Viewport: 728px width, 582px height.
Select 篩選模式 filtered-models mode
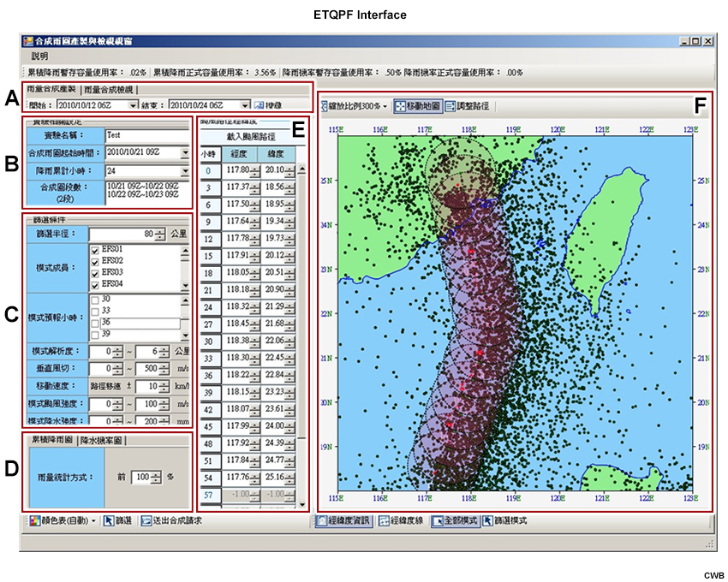[505, 520]
